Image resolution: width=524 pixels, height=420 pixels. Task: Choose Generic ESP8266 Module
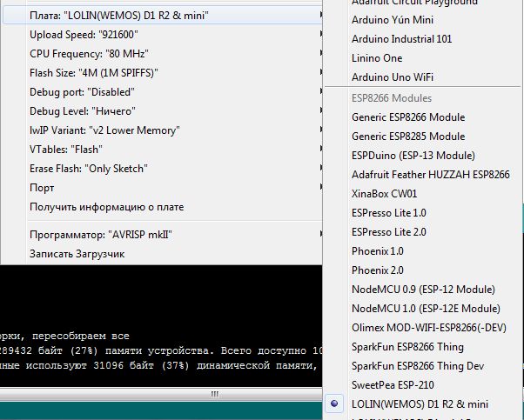coord(423,117)
